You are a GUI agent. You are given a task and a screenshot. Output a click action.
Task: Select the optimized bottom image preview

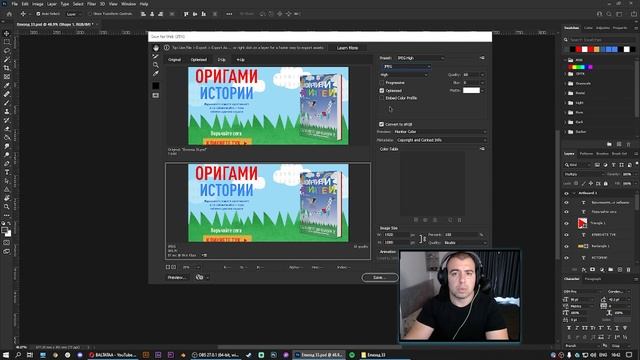[x=268, y=203]
